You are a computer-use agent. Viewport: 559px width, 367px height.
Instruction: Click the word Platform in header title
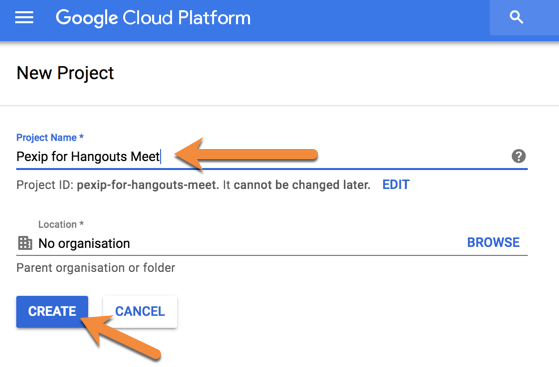click(x=214, y=18)
